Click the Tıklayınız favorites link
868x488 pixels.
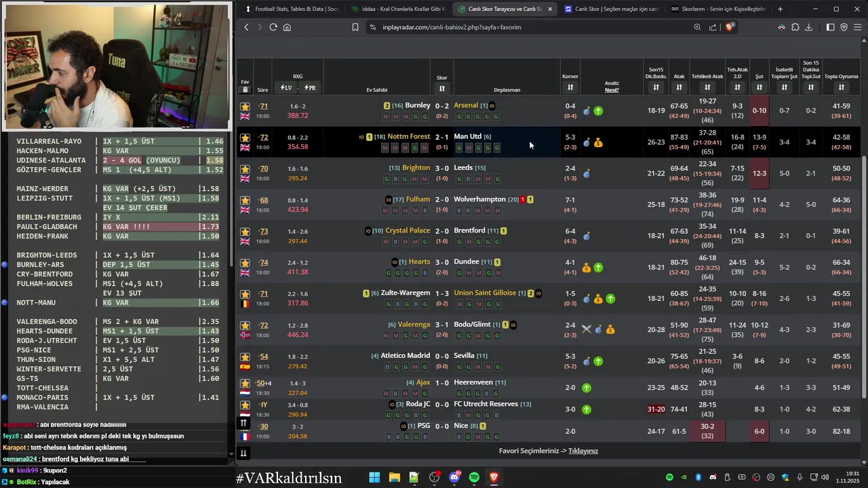click(583, 451)
